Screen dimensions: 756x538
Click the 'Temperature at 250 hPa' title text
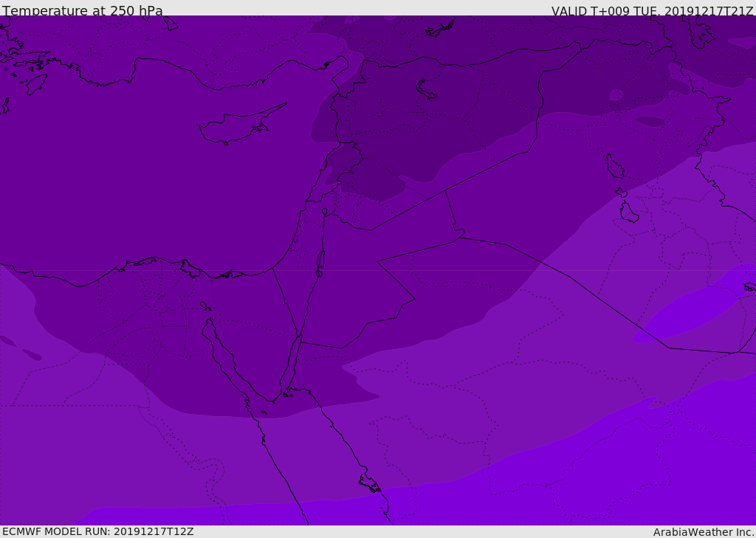point(83,10)
